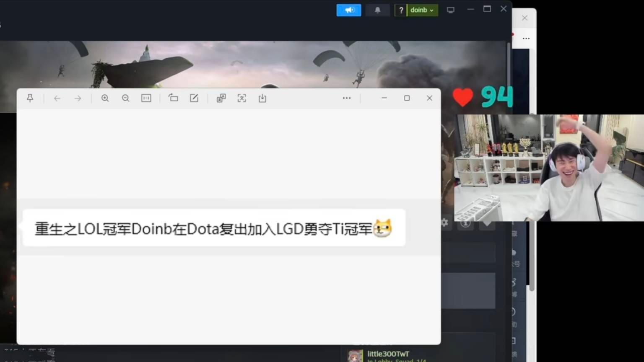
Task: Open visual search on the image
Action: [x=242, y=98]
